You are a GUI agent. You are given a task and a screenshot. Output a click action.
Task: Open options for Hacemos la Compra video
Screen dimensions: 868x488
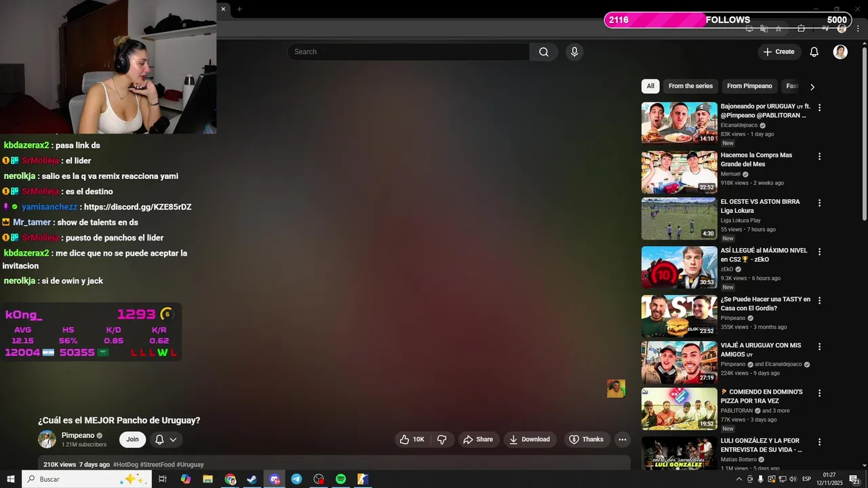tap(819, 157)
